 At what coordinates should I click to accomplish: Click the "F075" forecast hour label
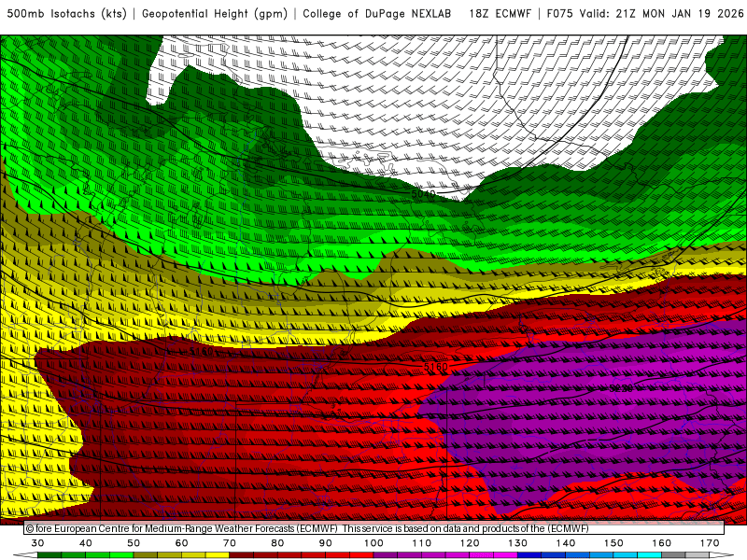(x=559, y=14)
